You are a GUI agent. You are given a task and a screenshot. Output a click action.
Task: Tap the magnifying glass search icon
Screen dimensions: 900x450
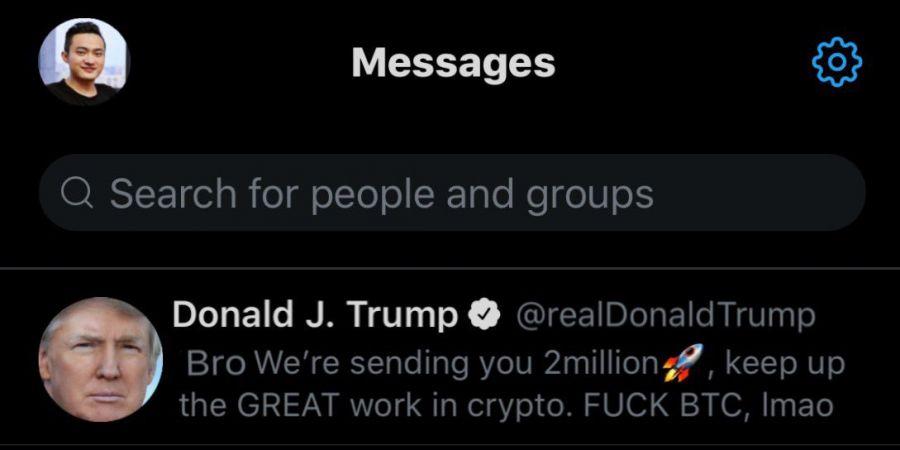coord(76,193)
